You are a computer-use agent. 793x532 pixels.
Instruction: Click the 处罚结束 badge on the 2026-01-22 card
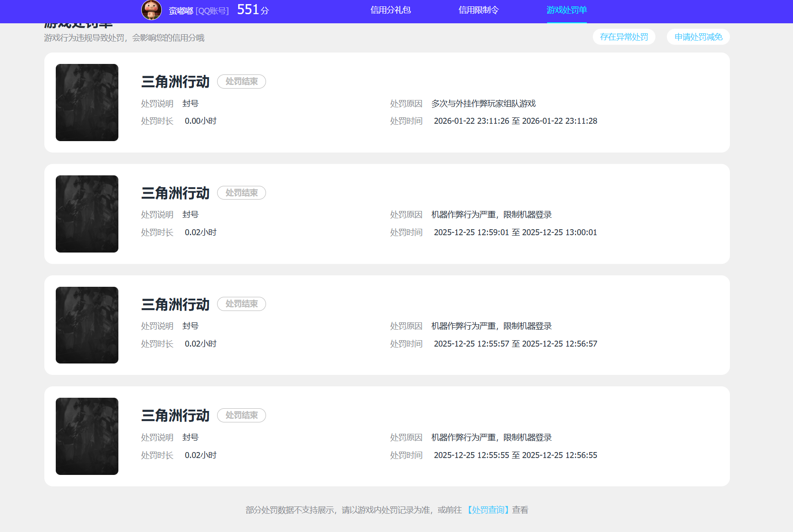click(x=241, y=81)
